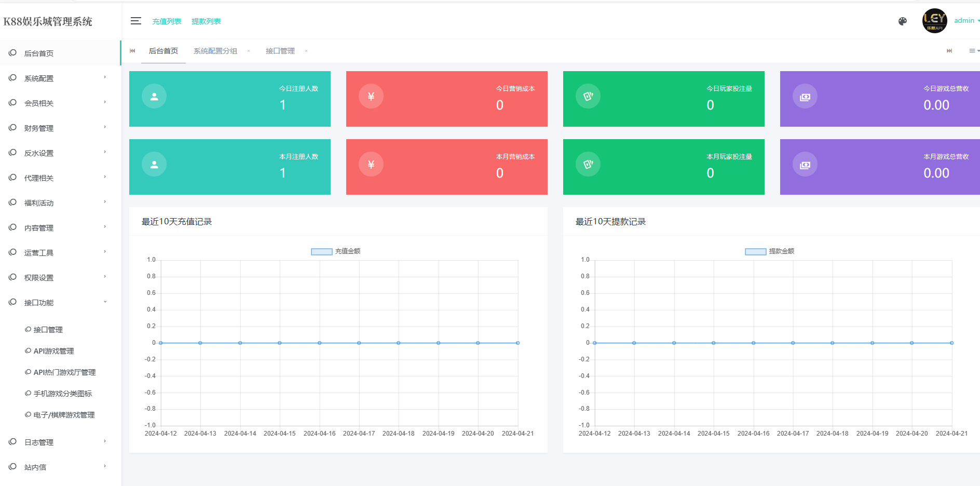
Task: Expand the 财务管理 sidebar menu
Action: pos(60,128)
